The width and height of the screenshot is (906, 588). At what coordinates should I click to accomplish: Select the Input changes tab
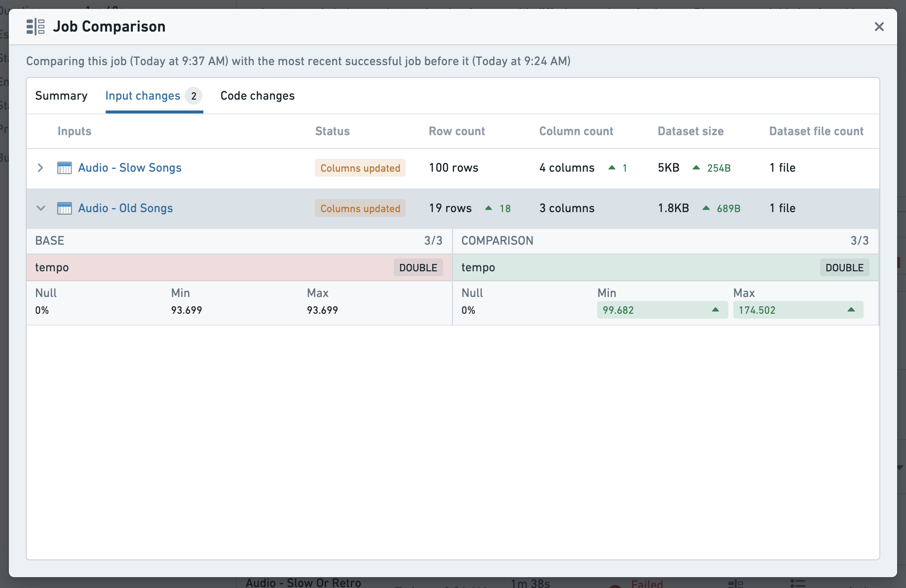154,96
